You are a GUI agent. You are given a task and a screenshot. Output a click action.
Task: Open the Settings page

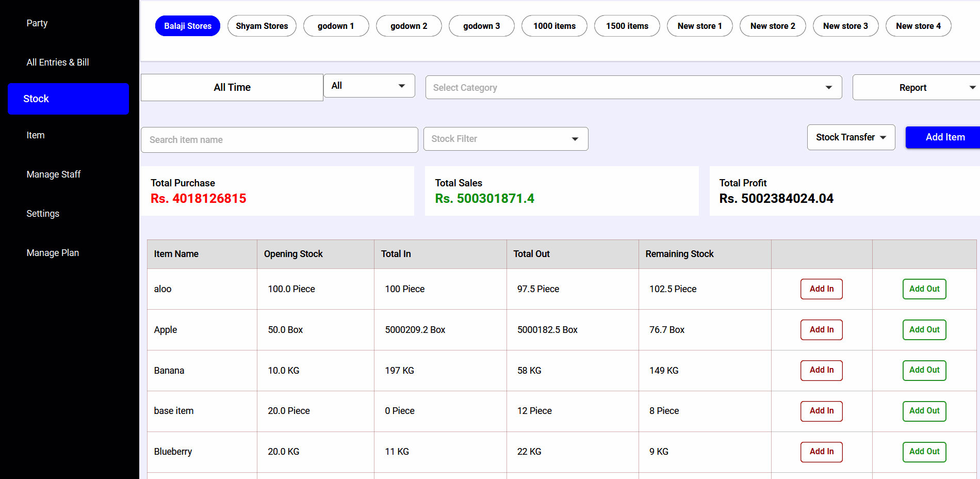click(x=43, y=213)
